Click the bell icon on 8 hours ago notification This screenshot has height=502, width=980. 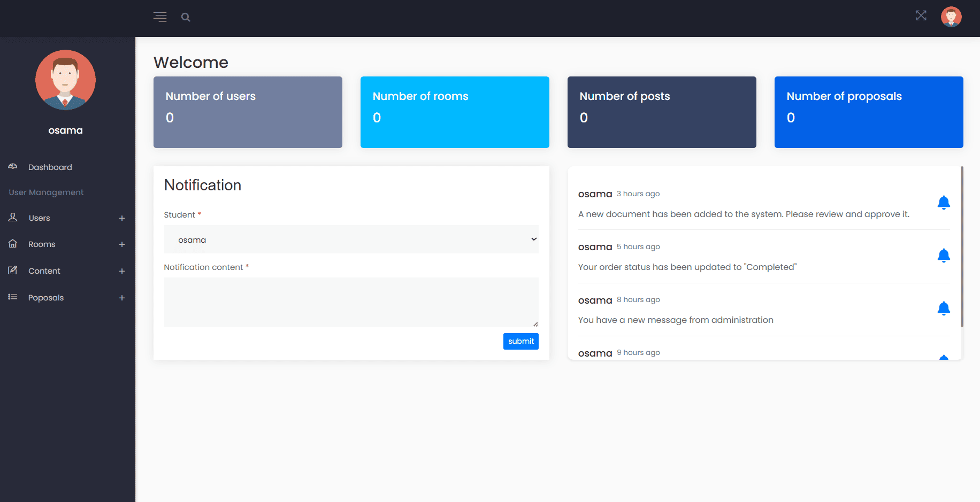943,308
